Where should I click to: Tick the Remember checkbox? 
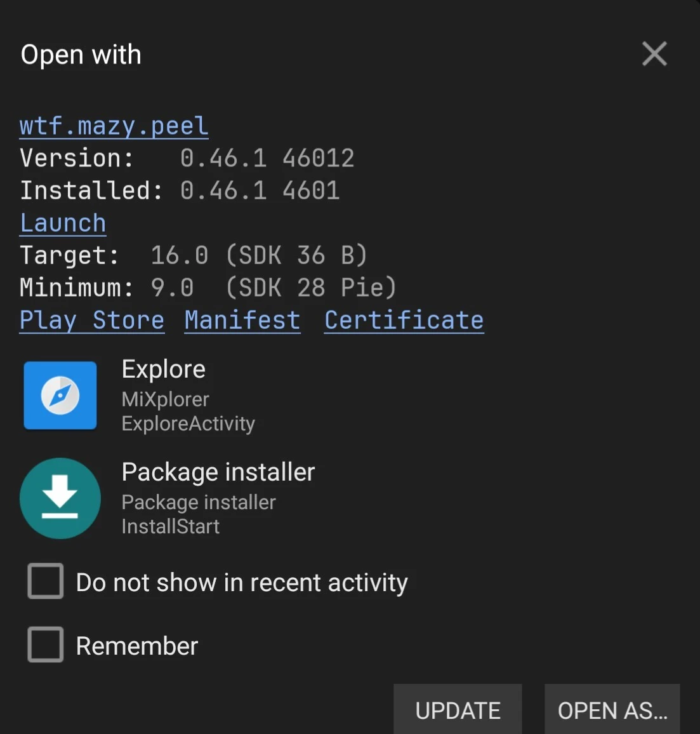point(46,644)
